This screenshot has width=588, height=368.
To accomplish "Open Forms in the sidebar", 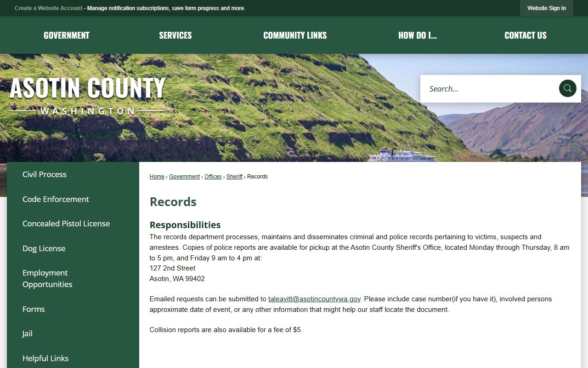I will tap(34, 309).
